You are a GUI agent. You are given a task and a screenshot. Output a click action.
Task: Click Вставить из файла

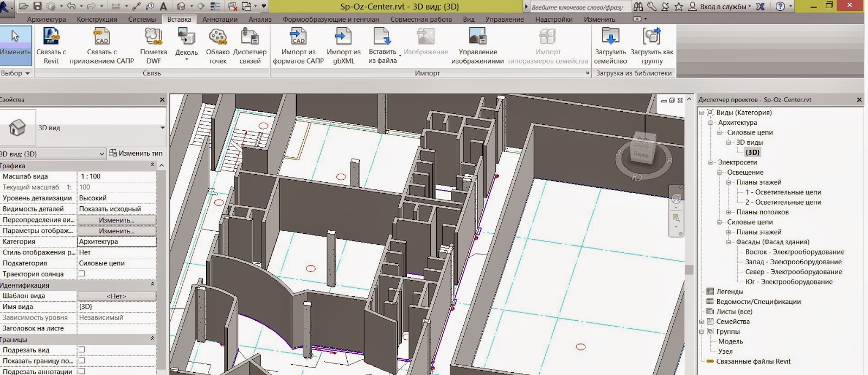(x=382, y=46)
